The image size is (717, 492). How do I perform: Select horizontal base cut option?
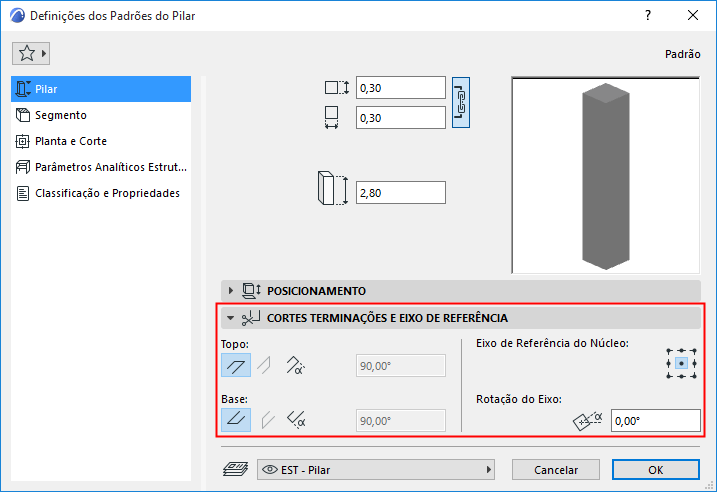click(236, 420)
